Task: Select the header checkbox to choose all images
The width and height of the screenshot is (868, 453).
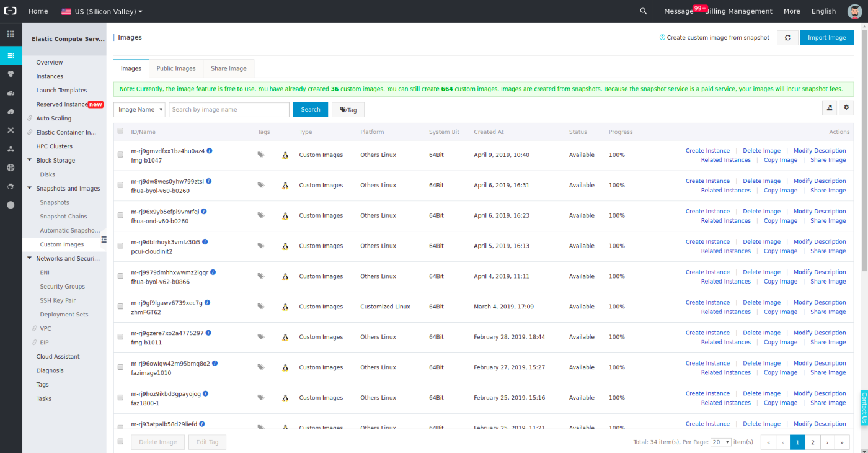Action: [x=120, y=132]
